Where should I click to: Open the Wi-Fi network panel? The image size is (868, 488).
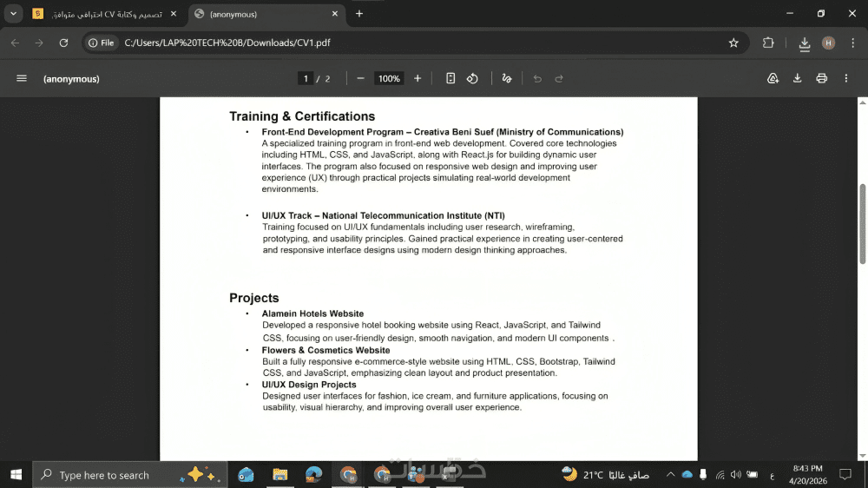point(720,475)
